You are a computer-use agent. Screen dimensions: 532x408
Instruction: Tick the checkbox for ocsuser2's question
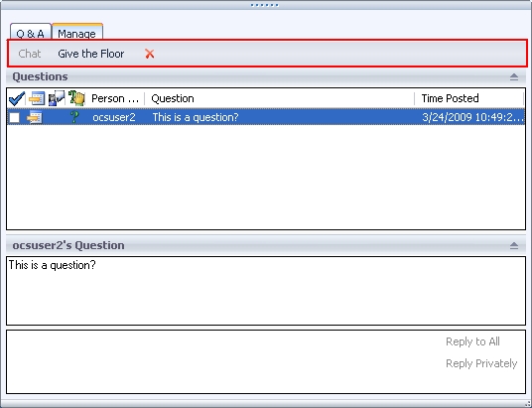point(15,118)
